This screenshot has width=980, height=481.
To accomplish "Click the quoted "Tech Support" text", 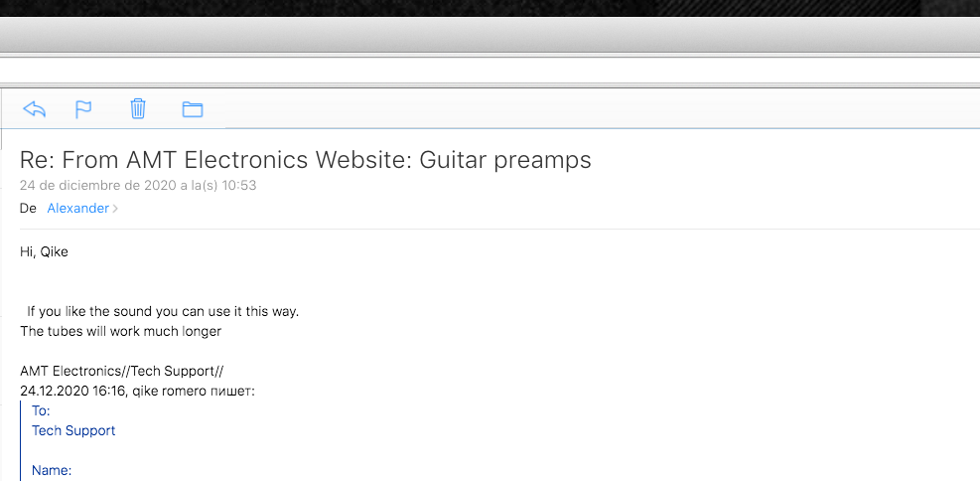I will pyautogui.click(x=73, y=431).
